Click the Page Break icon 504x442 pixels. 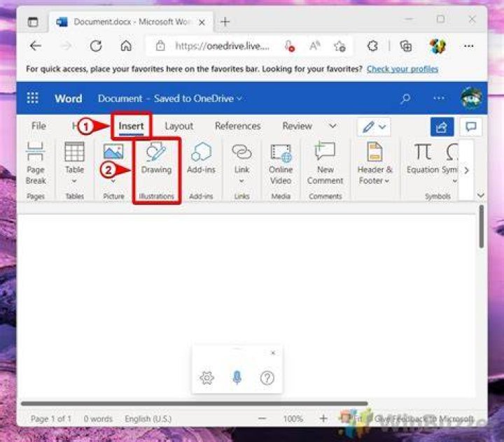pyautogui.click(x=36, y=152)
